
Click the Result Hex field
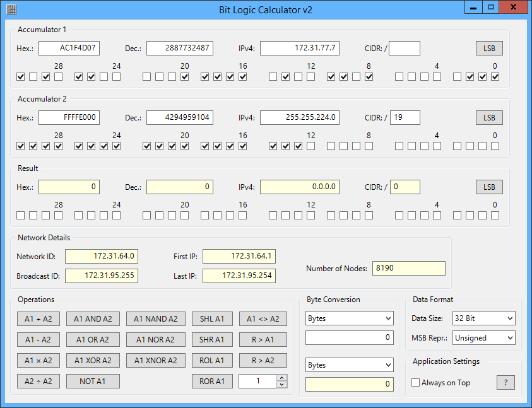point(69,187)
